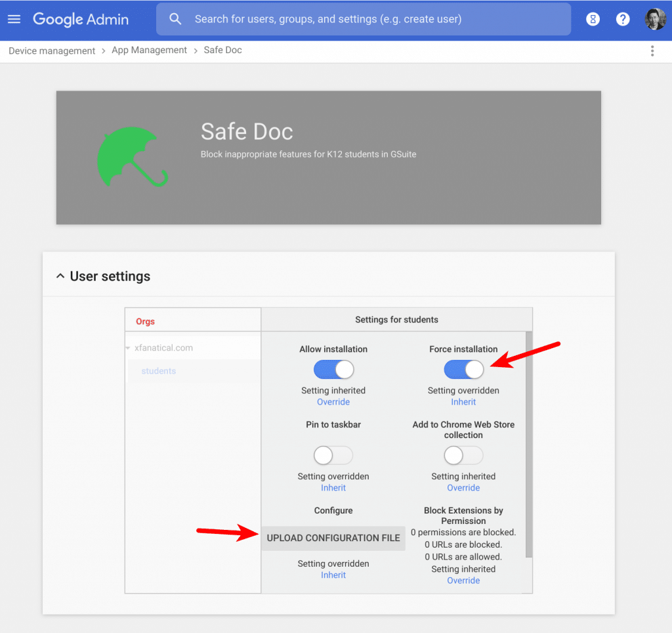Click Inherit under Configure
Screen dimensions: 672x633
[333, 575]
